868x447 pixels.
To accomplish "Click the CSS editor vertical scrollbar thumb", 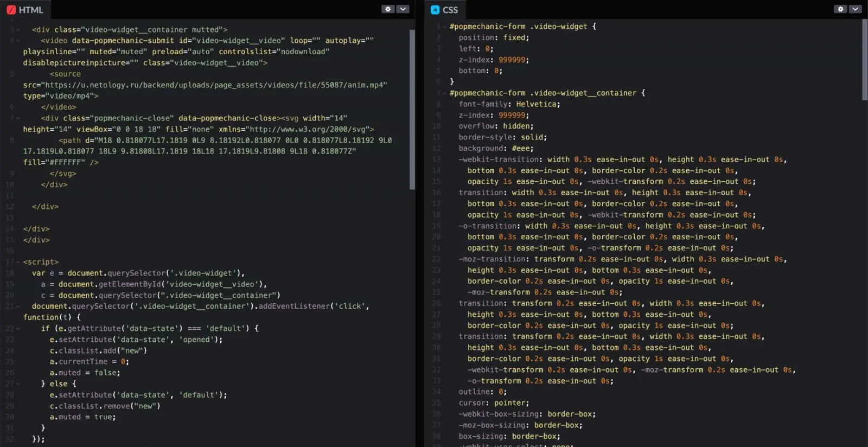I will click(865, 60).
